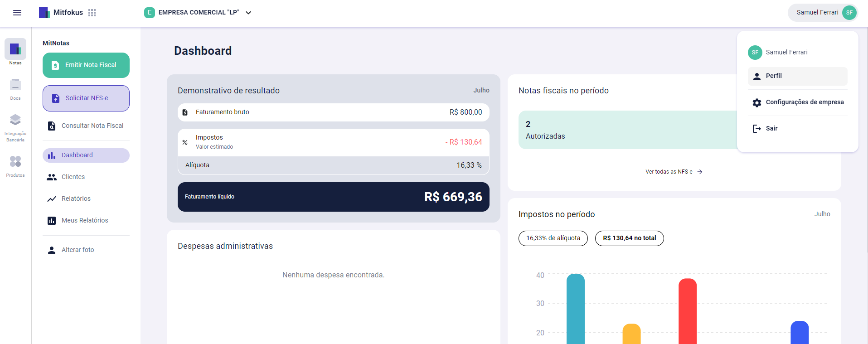The width and height of the screenshot is (868, 344).
Task: Open the hamburger menu
Action: pyautogui.click(x=17, y=13)
